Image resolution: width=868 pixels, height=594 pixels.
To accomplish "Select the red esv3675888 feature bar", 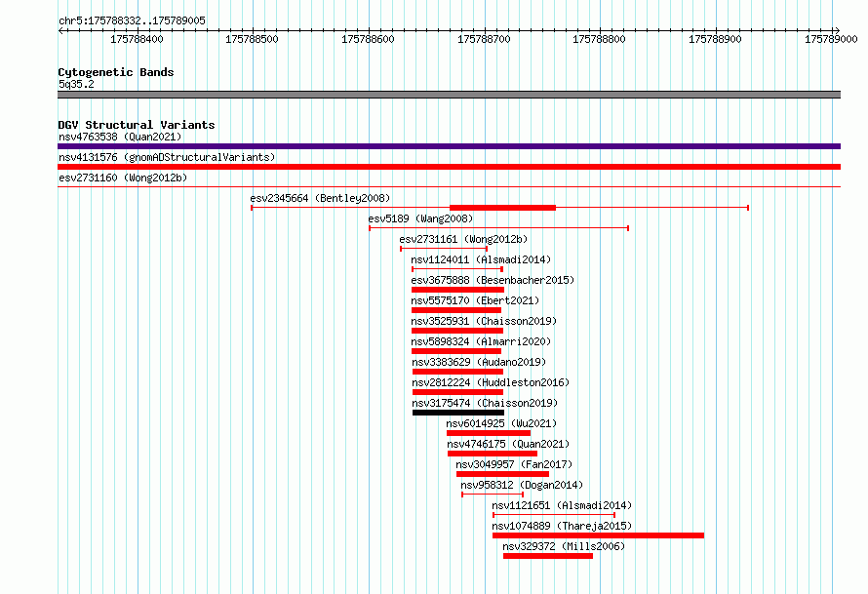I will coord(457,290).
